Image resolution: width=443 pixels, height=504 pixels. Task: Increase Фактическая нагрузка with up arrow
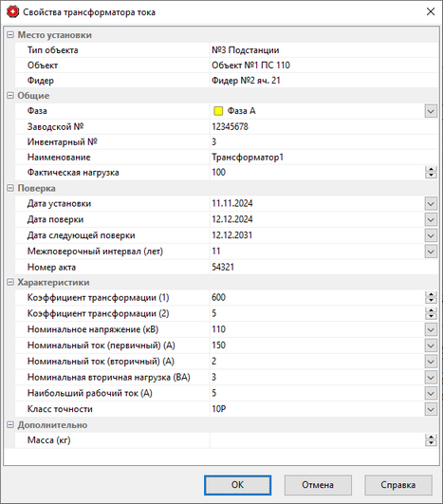431,169
